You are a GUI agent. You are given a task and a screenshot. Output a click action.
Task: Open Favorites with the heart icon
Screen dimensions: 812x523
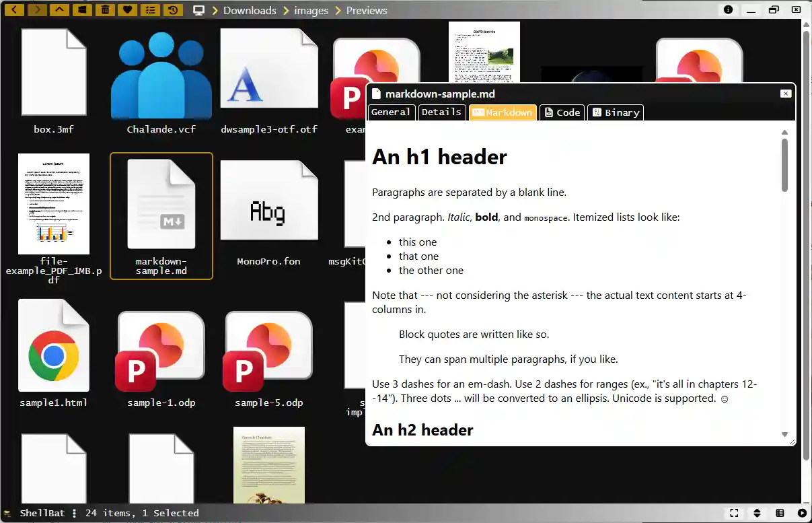[127, 9]
